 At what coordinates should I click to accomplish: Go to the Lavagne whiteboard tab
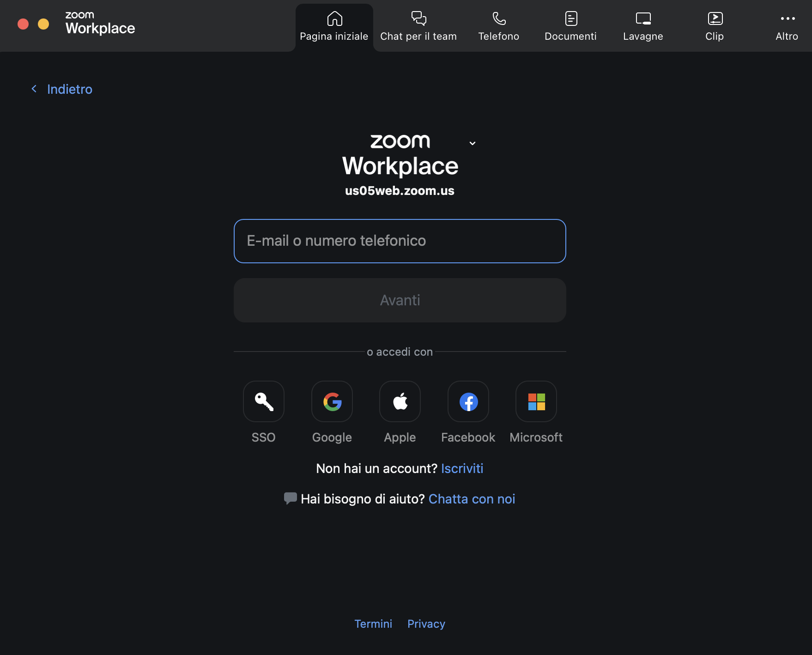[642, 27]
